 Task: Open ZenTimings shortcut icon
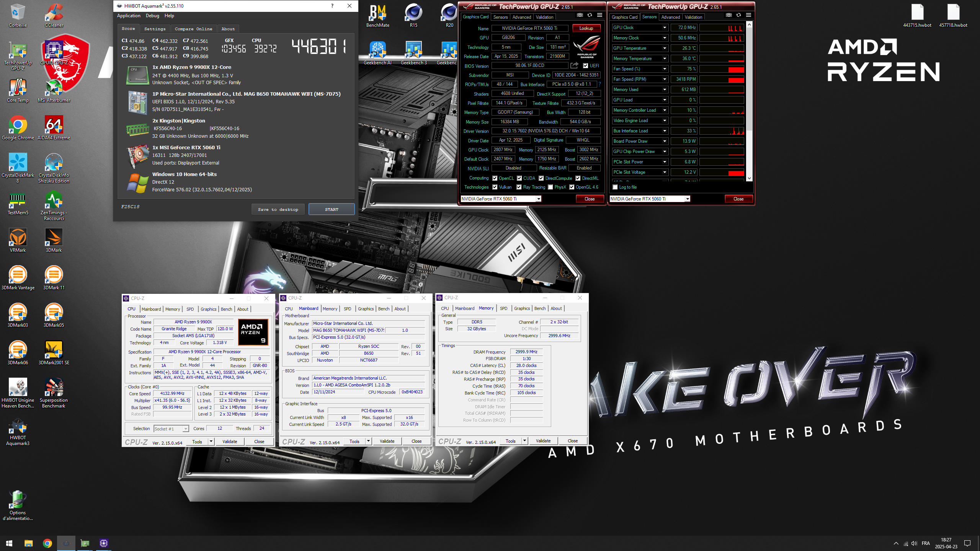pos(54,206)
